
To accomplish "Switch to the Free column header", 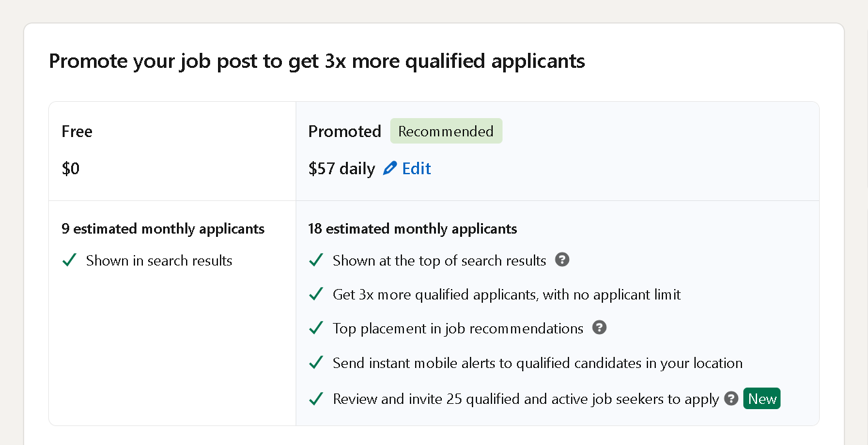I will [x=77, y=131].
